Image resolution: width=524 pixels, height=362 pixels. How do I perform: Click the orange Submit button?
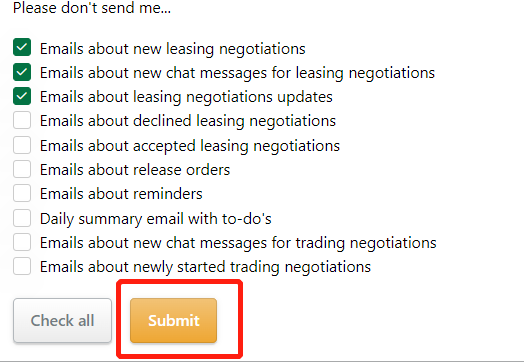[x=173, y=320]
